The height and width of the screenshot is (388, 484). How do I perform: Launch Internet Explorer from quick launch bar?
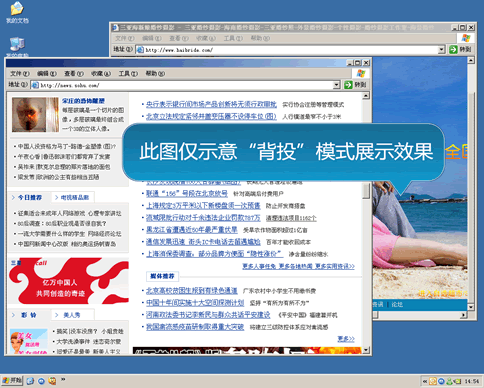(x=30, y=381)
